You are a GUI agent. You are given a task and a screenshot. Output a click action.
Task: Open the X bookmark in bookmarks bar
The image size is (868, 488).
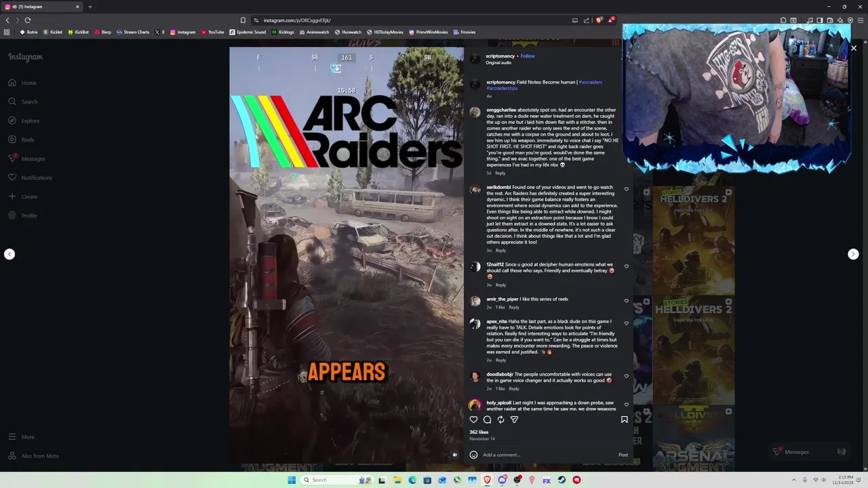click(x=159, y=32)
